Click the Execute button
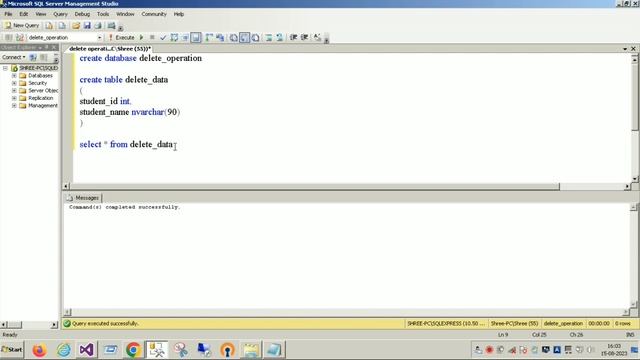Screen dimensions: 640x360 [121, 38]
